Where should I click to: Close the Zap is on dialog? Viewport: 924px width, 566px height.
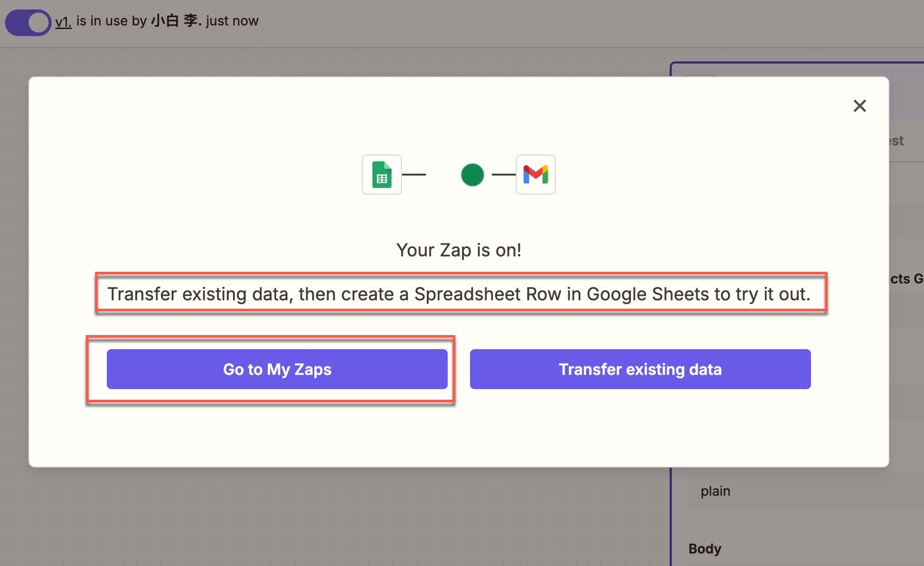[x=859, y=106]
